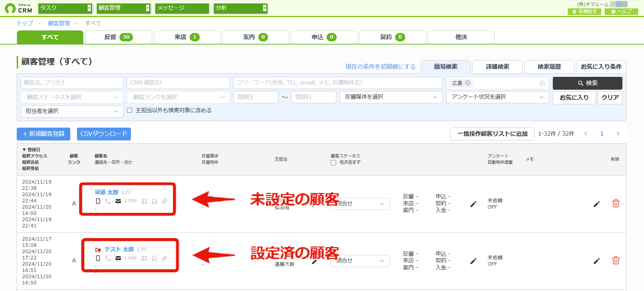Switch to 来店 tab
Image resolution: width=644 pixels, height=291 pixels.
187,37
